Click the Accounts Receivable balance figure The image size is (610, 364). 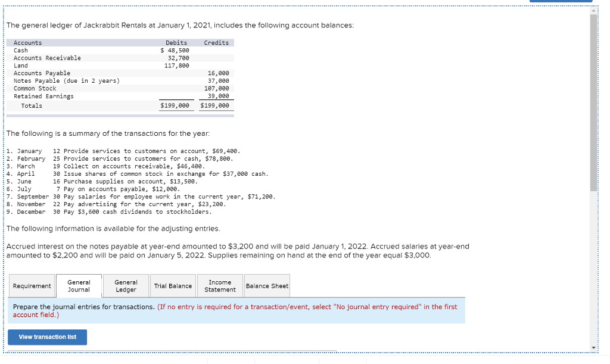pos(180,58)
